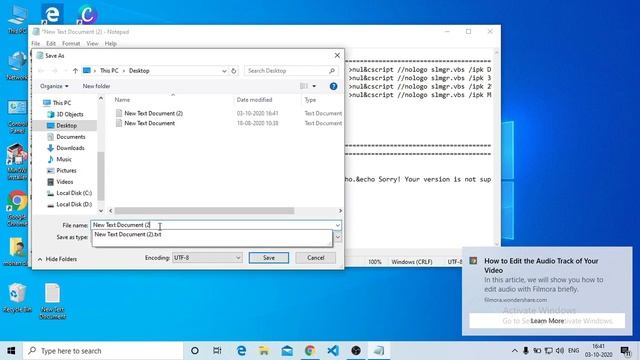
Task: Cancel the Save As dialog
Action: click(316, 258)
